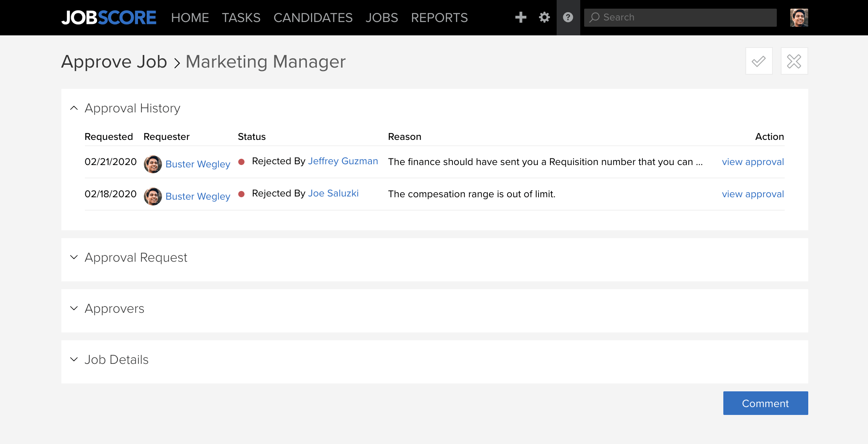
Task: Open the REPORTS menu
Action: click(x=440, y=18)
